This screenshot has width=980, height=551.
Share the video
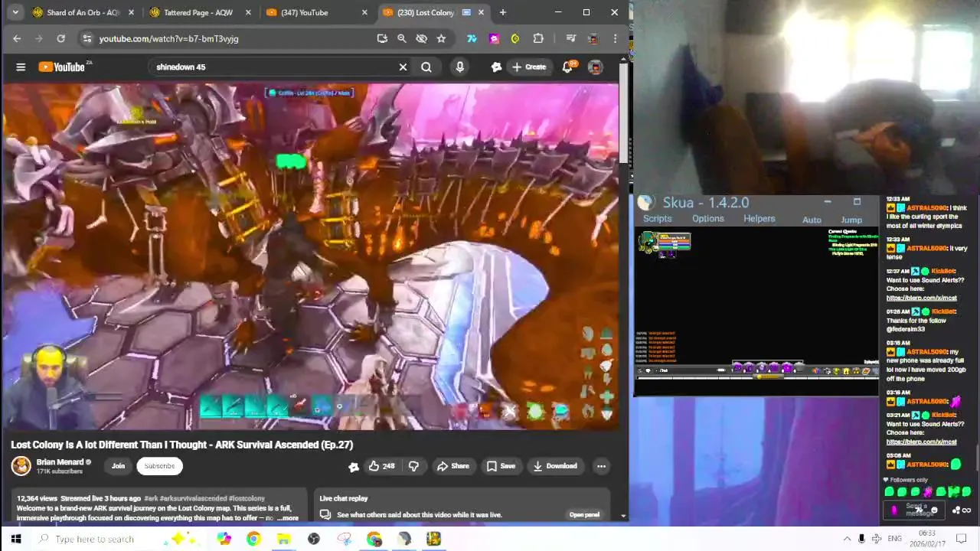(452, 466)
